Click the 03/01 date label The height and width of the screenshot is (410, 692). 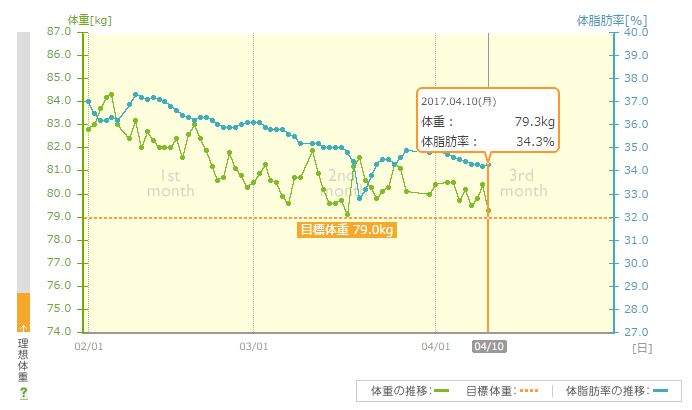coord(254,347)
